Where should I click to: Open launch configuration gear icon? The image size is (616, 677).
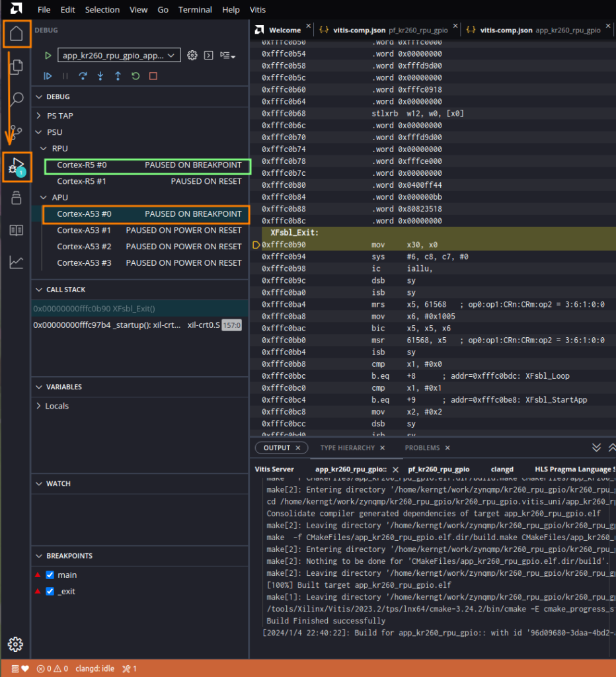192,56
